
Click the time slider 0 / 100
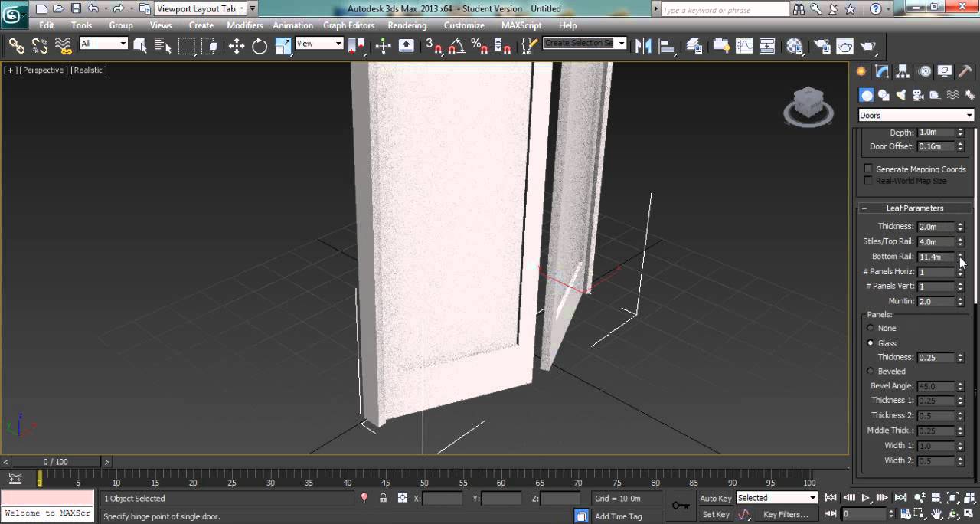pos(55,462)
